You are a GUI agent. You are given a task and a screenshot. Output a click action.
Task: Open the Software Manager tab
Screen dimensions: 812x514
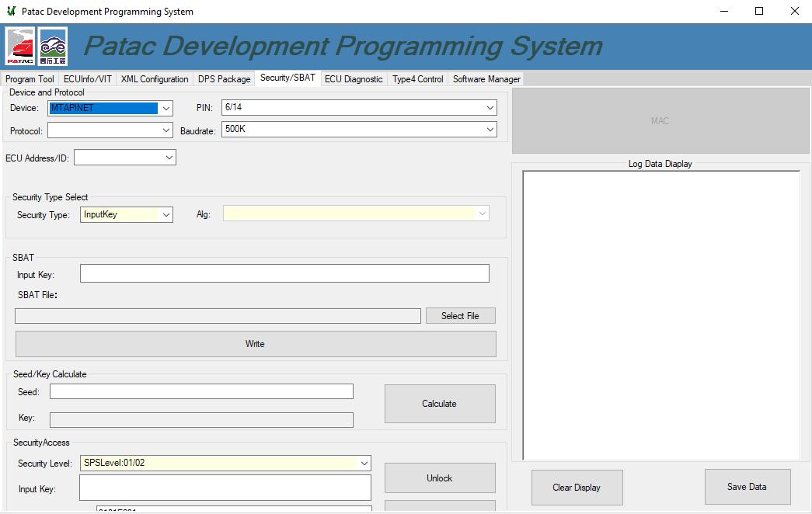tap(486, 78)
